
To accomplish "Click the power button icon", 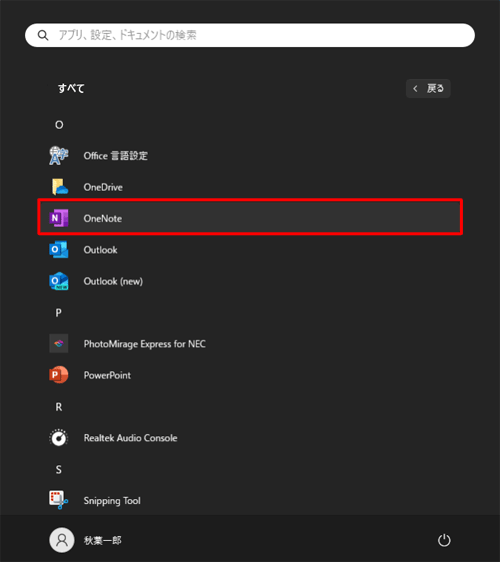I will click(x=444, y=540).
